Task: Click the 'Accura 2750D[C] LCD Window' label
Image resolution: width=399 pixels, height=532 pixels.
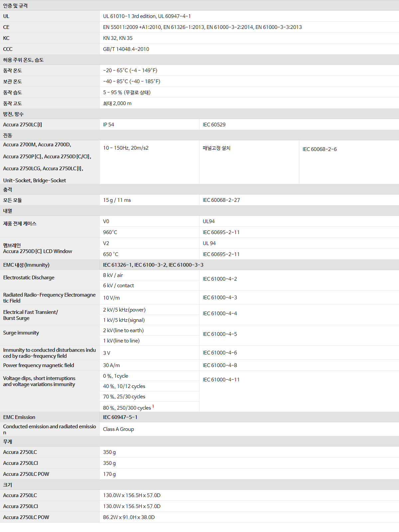Action: 38,251
